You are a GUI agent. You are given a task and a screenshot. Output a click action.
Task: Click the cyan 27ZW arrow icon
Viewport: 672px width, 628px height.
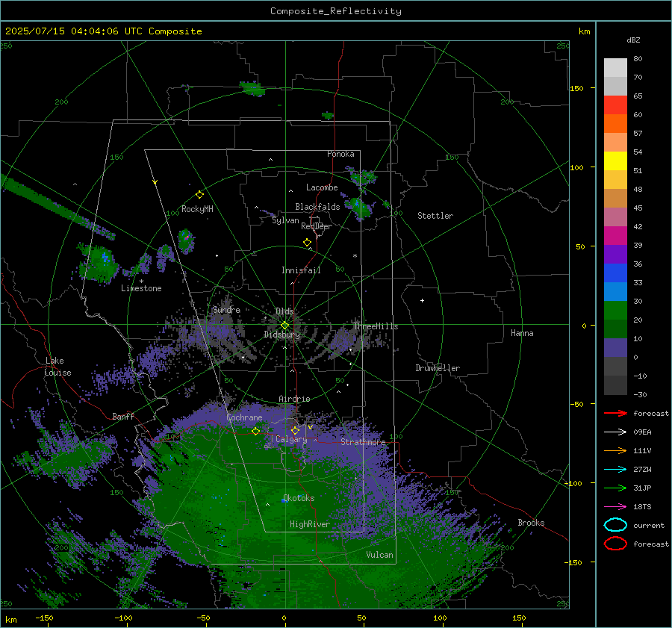coord(615,470)
